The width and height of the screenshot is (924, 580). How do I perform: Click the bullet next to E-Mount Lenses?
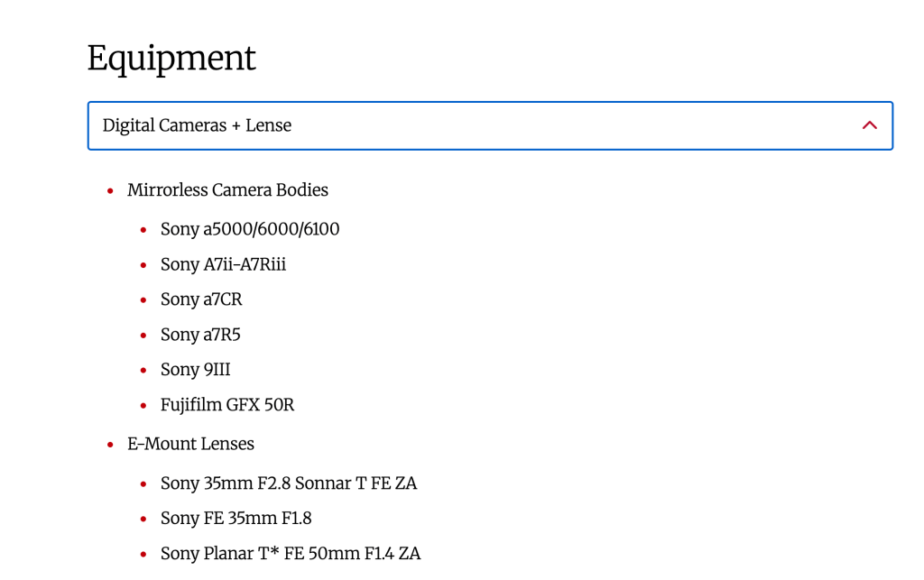[x=109, y=444]
